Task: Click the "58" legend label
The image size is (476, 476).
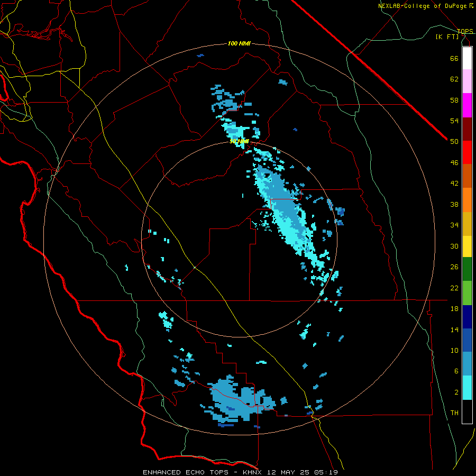Action: coord(454,100)
